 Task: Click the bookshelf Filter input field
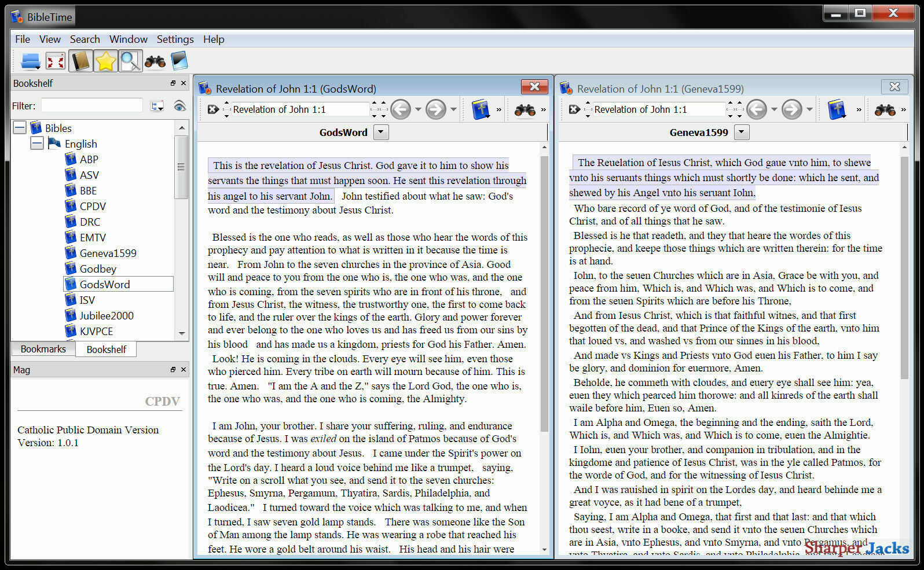[91, 105]
